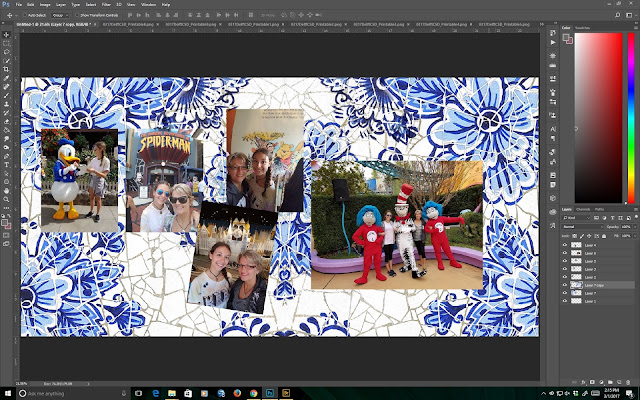Open the Fill dropdown arrow
This screenshot has height=400, width=640.
(x=634, y=236)
